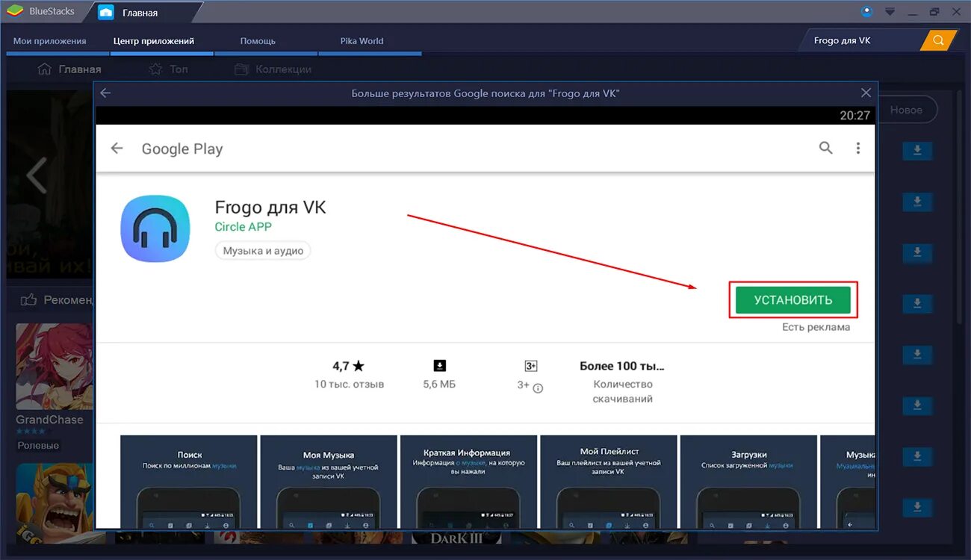The height and width of the screenshot is (560, 971).
Task: Close the Google search results dialog
Action: tap(866, 93)
